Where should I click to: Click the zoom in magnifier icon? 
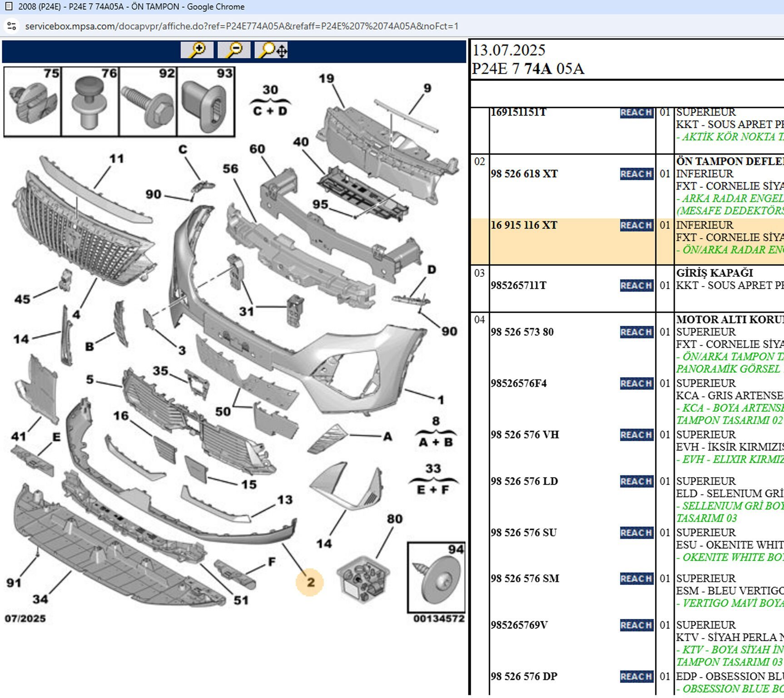coord(197,50)
